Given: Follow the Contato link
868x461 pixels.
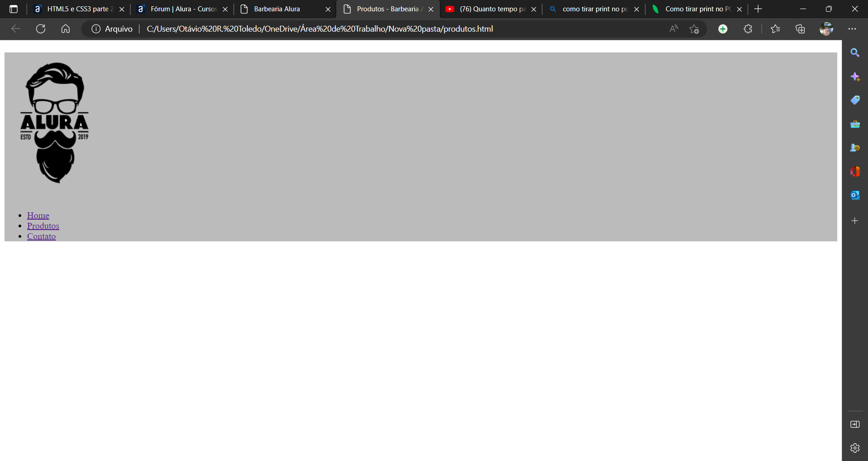Looking at the screenshot, I should coord(41,236).
